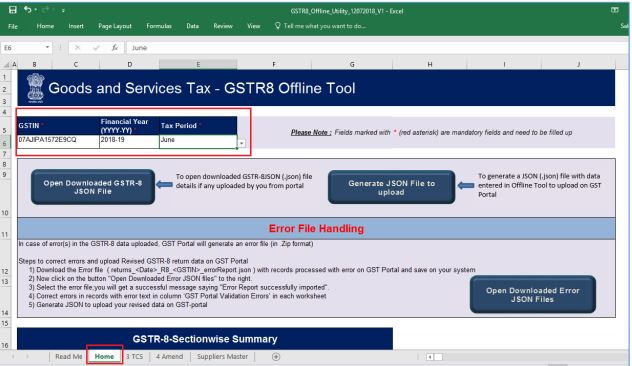Click the Enter checkmark icon in formula bar

click(x=96, y=48)
